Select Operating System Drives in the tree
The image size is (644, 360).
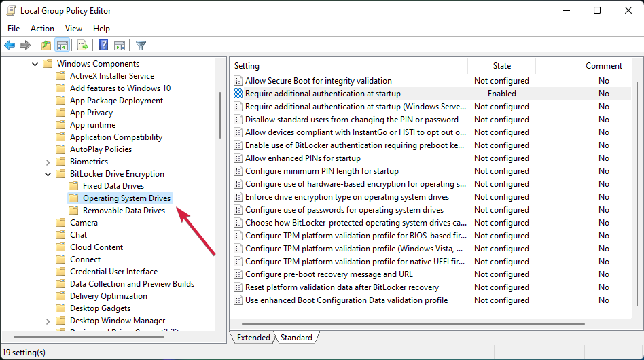126,198
